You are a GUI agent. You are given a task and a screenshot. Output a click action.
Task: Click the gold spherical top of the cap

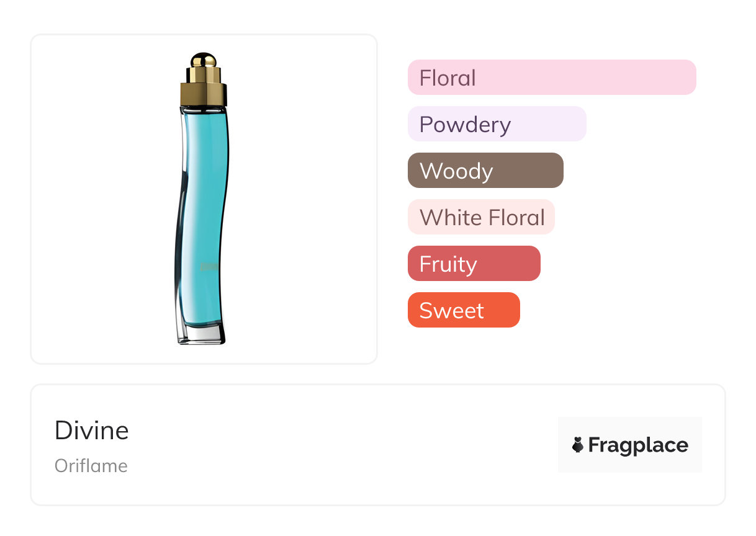203,60
